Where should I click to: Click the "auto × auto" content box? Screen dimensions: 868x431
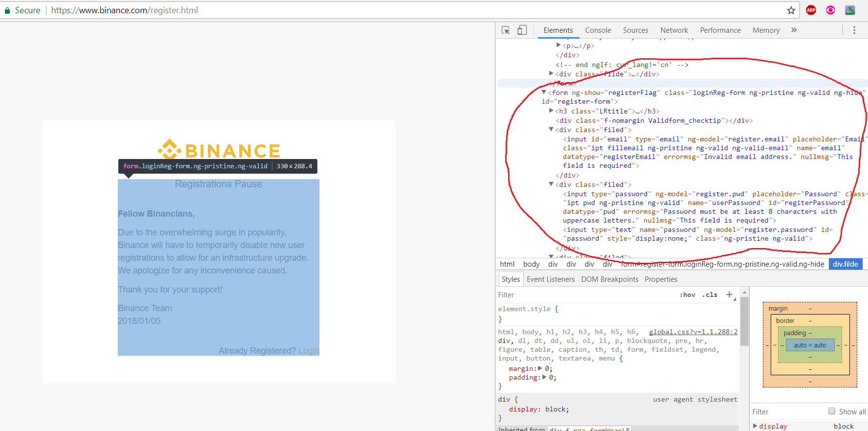point(810,345)
